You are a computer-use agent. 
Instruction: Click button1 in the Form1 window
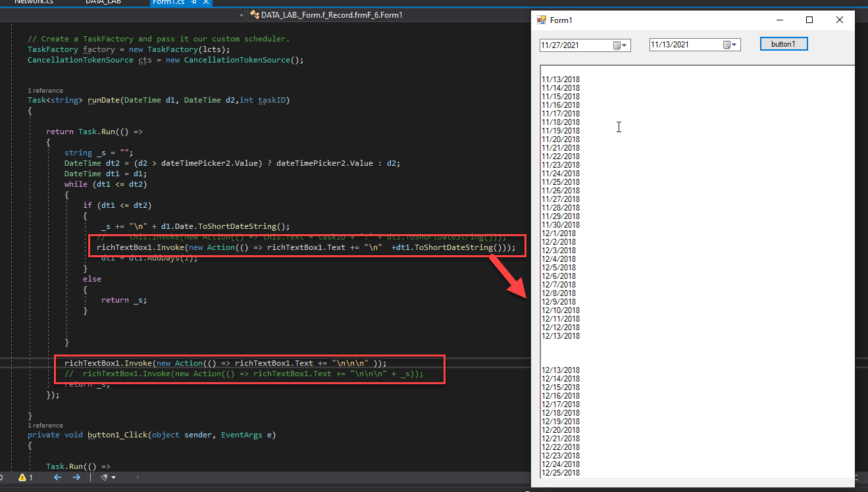783,44
